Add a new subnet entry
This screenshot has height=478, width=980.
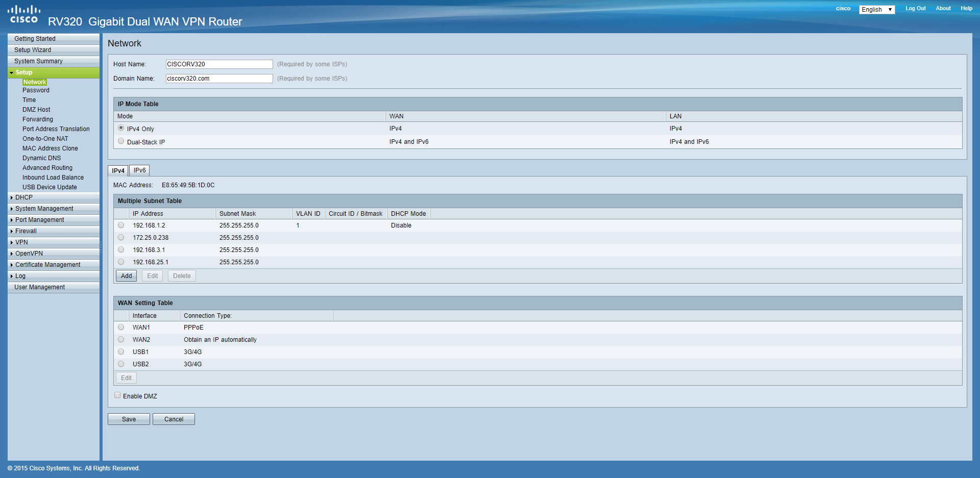pyautogui.click(x=126, y=275)
